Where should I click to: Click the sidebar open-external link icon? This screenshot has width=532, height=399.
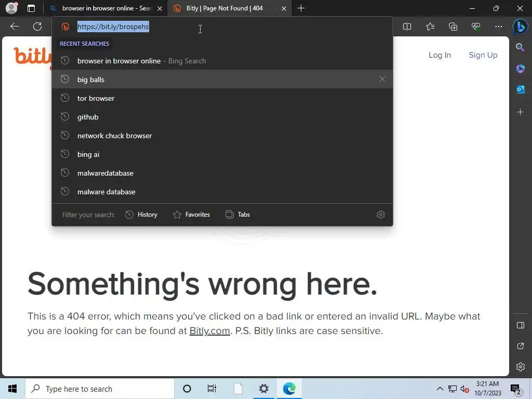tap(521, 346)
